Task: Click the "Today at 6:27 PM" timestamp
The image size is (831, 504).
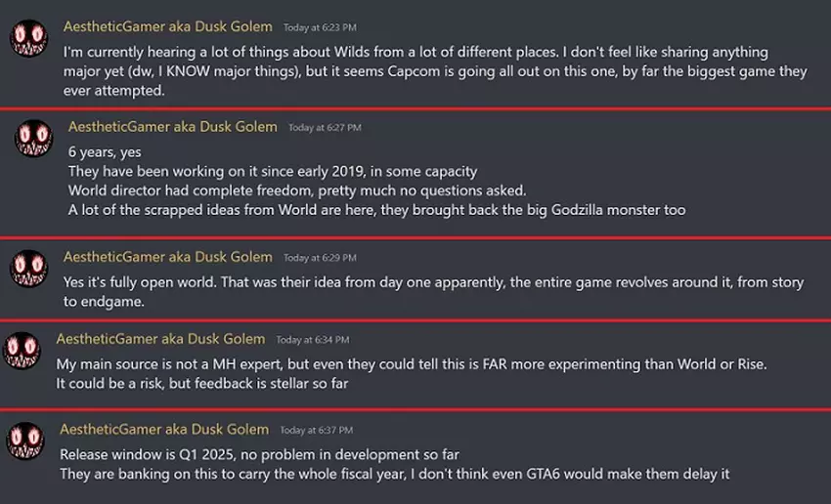Action: click(x=325, y=128)
